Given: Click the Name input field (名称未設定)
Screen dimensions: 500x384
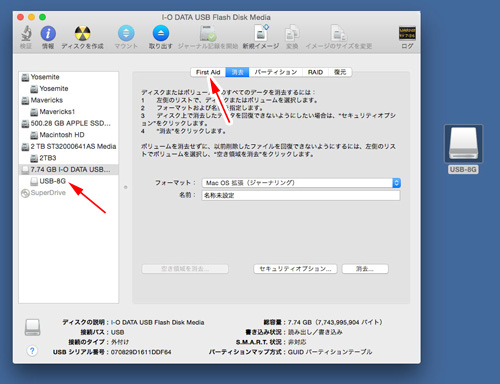Looking at the screenshot, I should (301, 195).
